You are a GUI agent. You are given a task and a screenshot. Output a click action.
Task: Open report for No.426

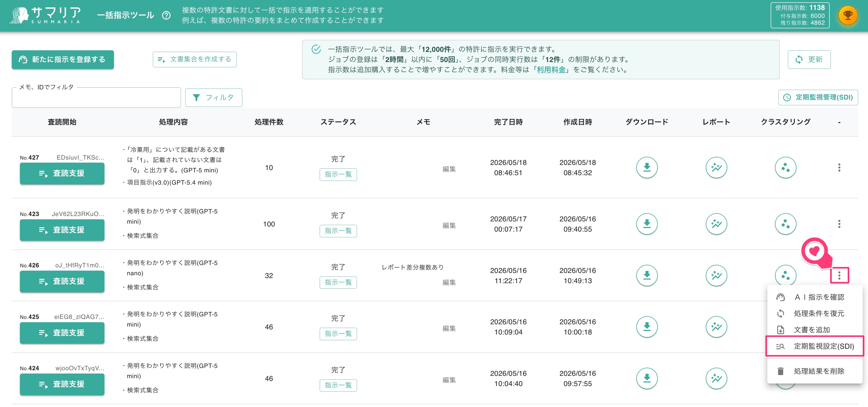click(716, 276)
